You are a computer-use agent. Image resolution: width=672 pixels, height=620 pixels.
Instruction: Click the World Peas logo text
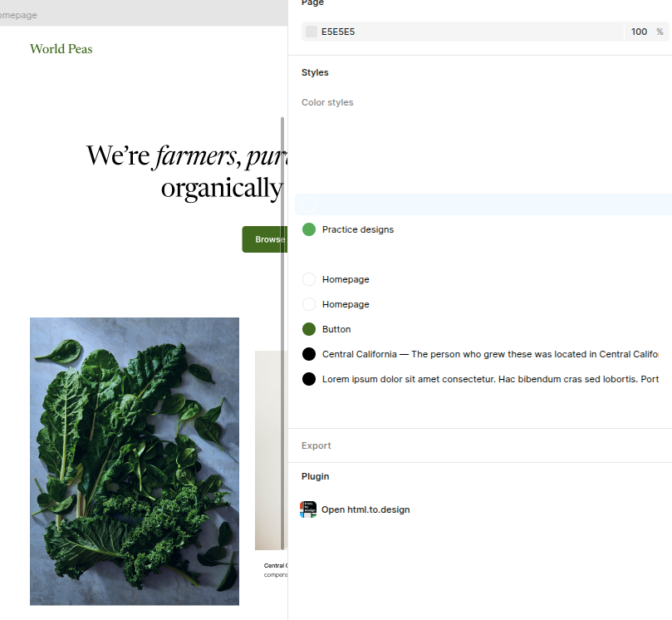click(61, 49)
